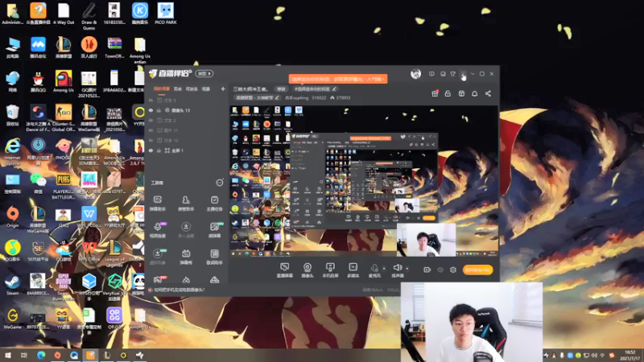Add 多媒体 media source from bottom bar
The image size is (644, 362).
[x=353, y=270]
